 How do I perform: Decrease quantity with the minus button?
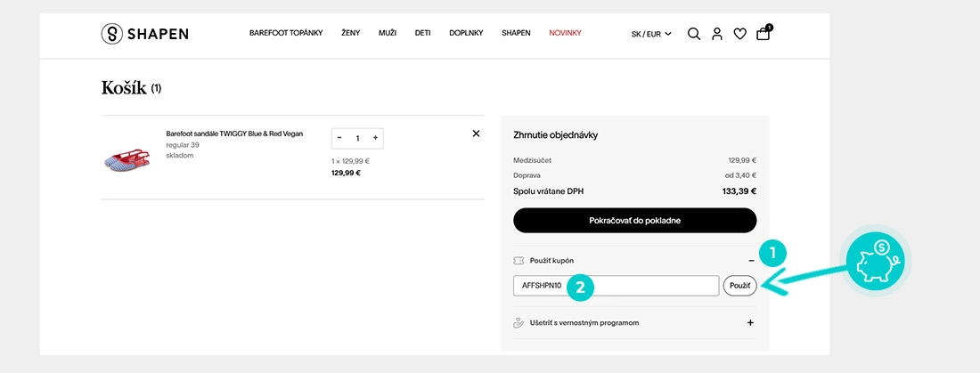coord(339,138)
